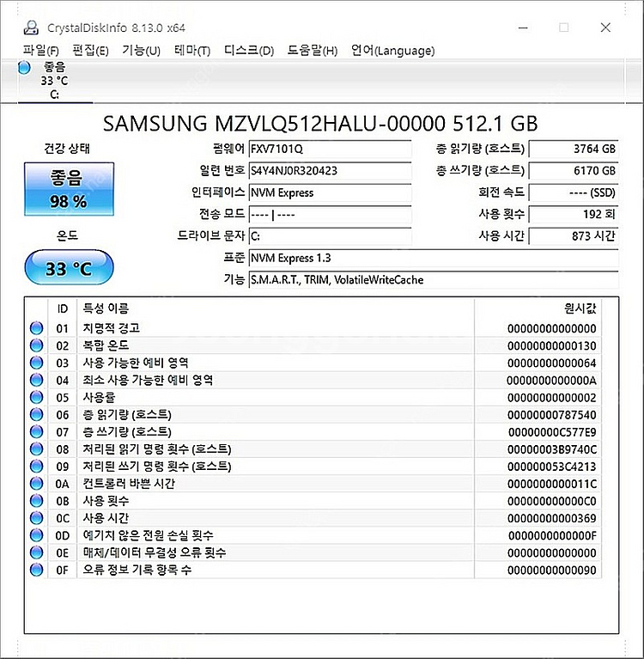Click status orb beside 치명적 경고 row

pos(36,328)
